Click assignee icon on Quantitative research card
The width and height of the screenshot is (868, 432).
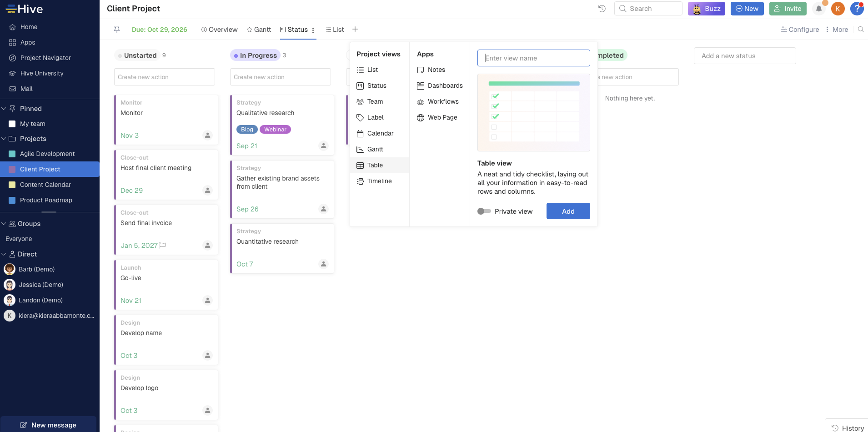324,264
